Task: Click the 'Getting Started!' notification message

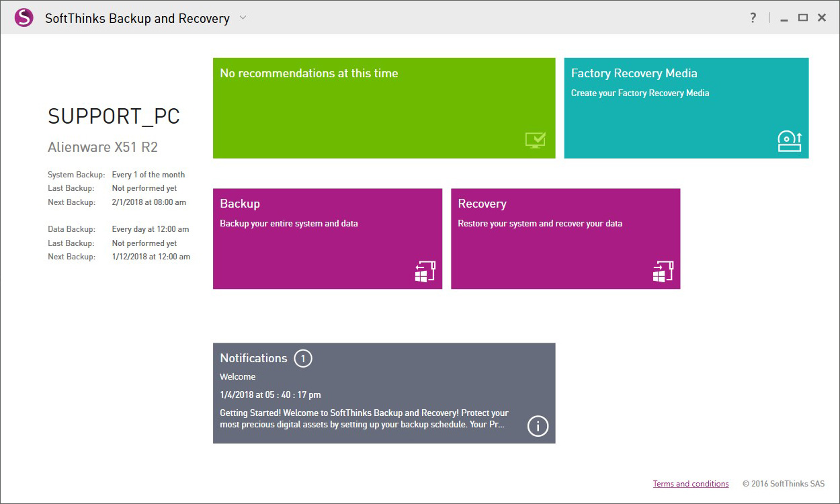Action: (x=364, y=419)
